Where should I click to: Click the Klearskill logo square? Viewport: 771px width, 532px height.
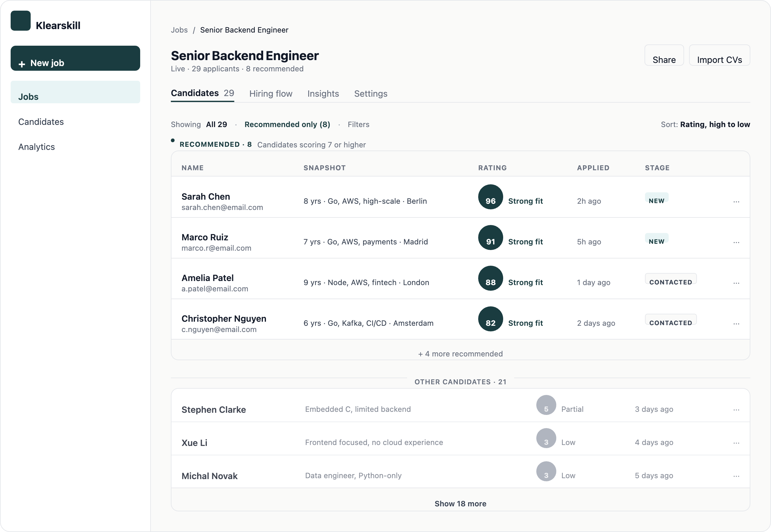pos(21,21)
